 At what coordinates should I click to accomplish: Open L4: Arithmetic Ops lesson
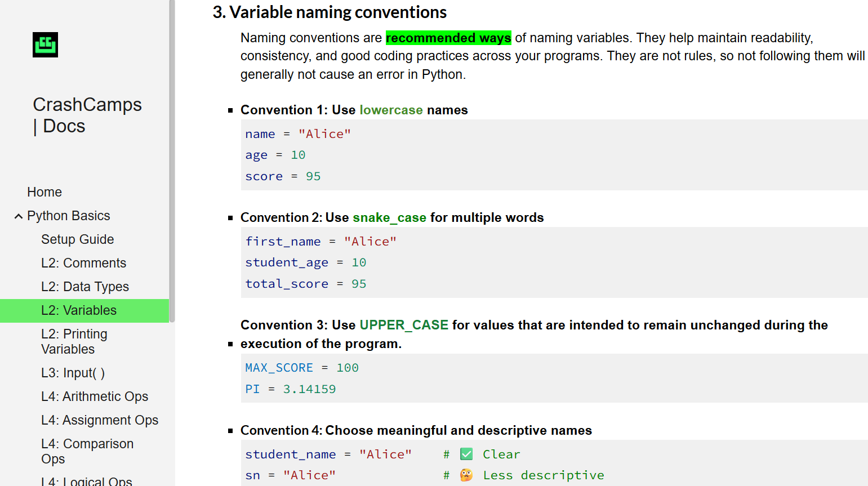[95, 396]
